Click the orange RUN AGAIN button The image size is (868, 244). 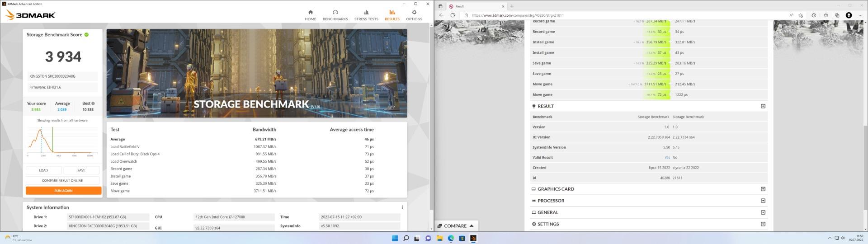(x=63, y=191)
